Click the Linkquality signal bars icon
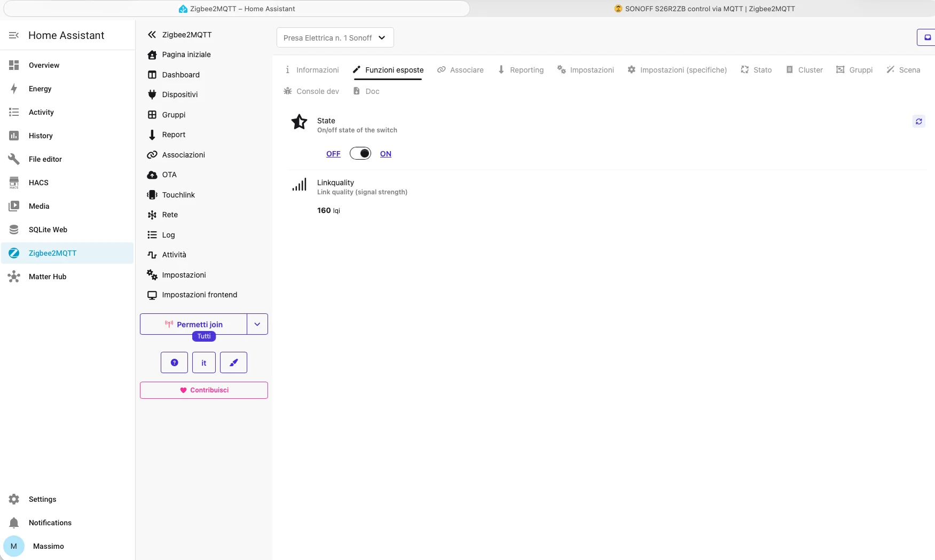Screen dimensions: 935x560 tap(299, 185)
